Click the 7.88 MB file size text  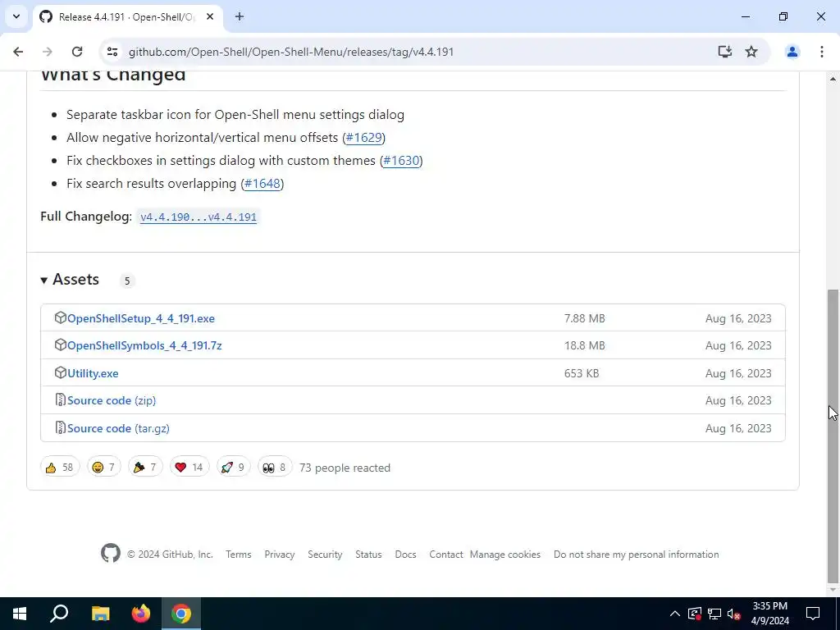(584, 319)
